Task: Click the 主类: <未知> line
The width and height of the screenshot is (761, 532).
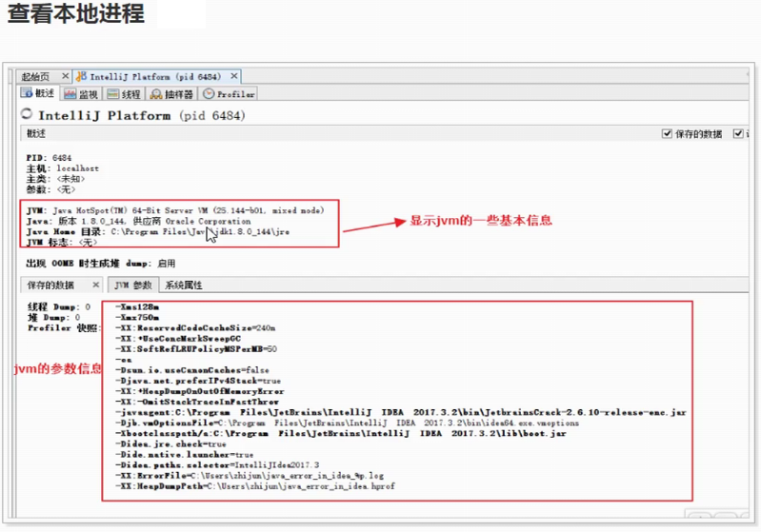Action: click(55, 179)
